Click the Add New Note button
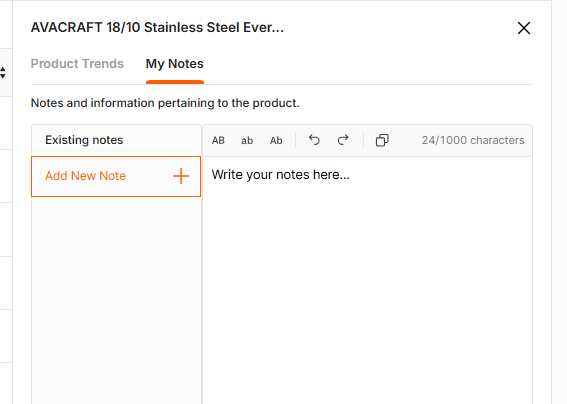This screenshot has width=567, height=404. coord(116,177)
